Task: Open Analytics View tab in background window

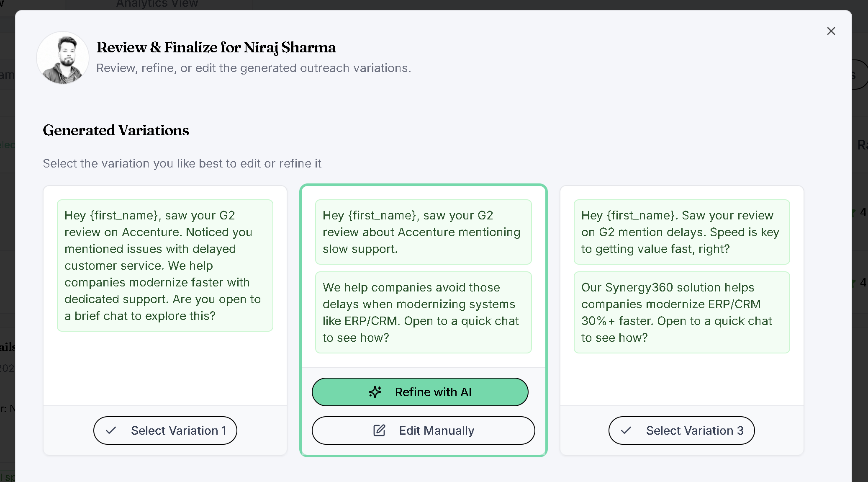Action: tap(157, 4)
